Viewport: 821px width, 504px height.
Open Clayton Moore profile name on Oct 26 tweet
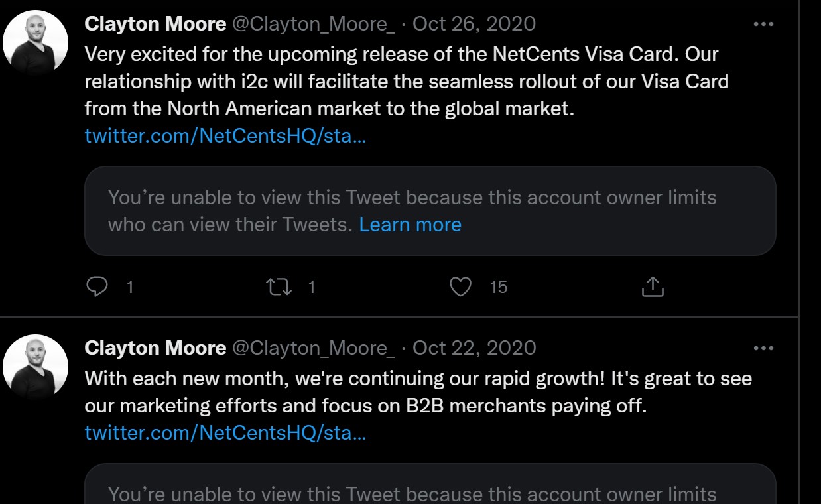155,24
